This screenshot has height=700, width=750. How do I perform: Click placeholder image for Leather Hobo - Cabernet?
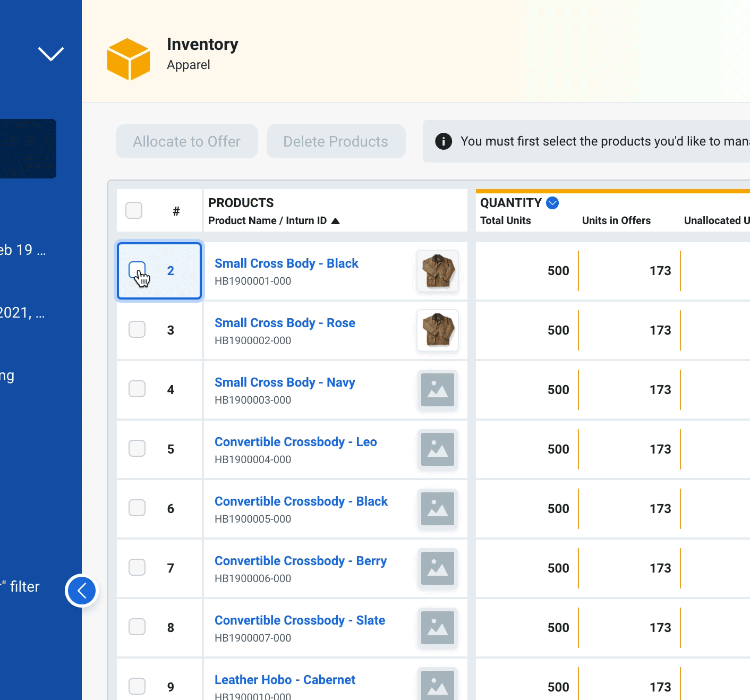438,684
